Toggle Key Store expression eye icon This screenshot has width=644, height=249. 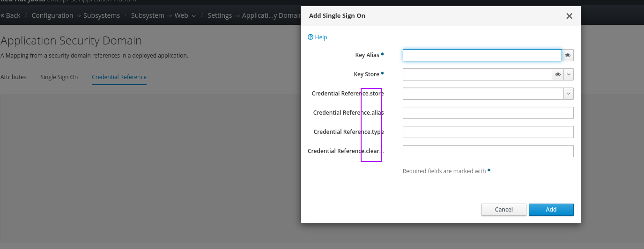click(558, 74)
